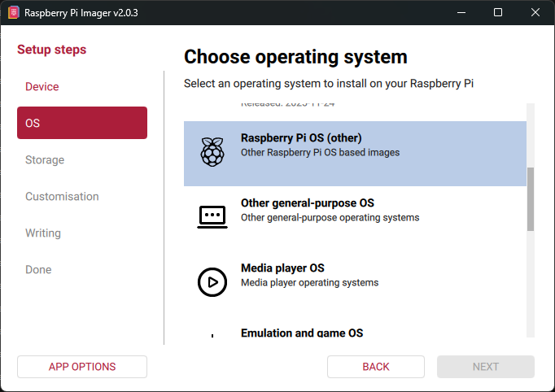
Task: Click 'Media player operating systems' description
Action: coord(310,283)
